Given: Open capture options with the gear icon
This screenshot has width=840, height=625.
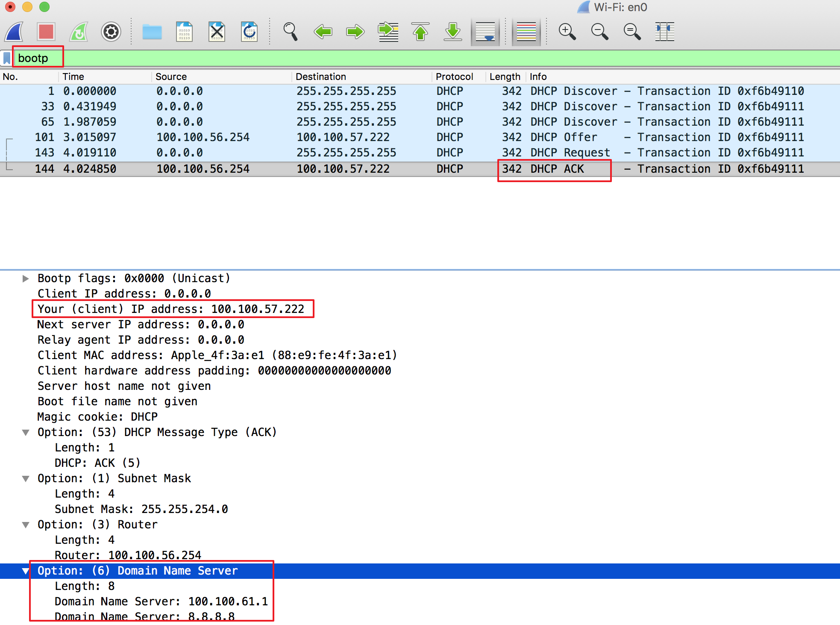Looking at the screenshot, I should (111, 31).
